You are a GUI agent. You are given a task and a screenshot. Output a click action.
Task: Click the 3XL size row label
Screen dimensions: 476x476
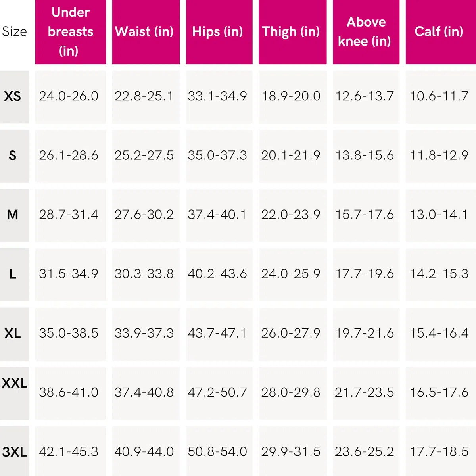(x=14, y=451)
